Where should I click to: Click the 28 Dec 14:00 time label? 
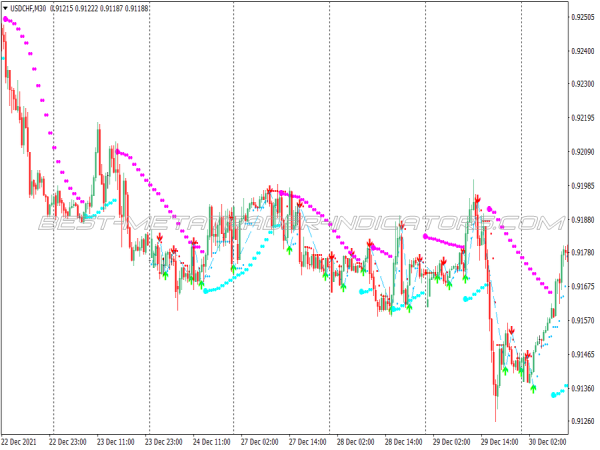click(x=403, y=442)
